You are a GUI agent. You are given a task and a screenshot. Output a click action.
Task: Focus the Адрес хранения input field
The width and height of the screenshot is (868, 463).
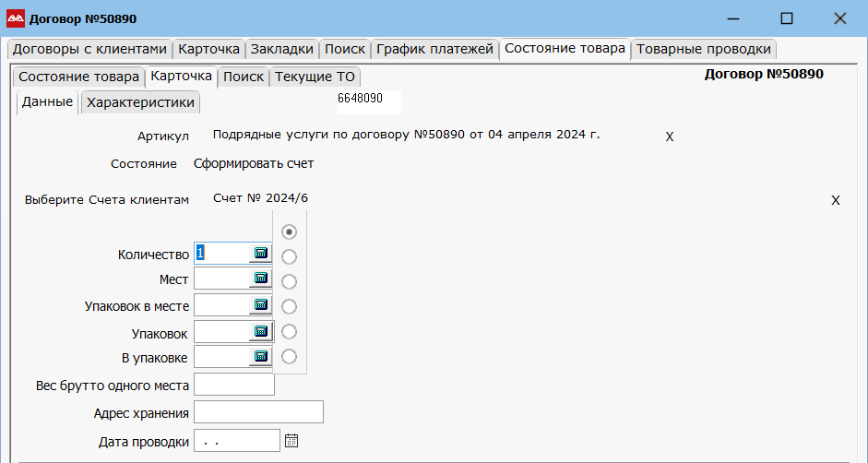(258, 412)
